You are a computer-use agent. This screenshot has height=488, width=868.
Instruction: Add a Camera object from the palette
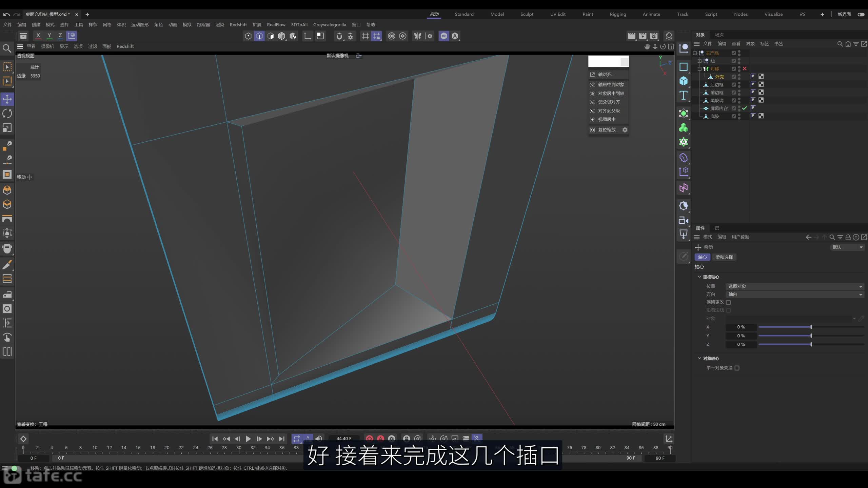pyautogui.click(x=683, y=220)
